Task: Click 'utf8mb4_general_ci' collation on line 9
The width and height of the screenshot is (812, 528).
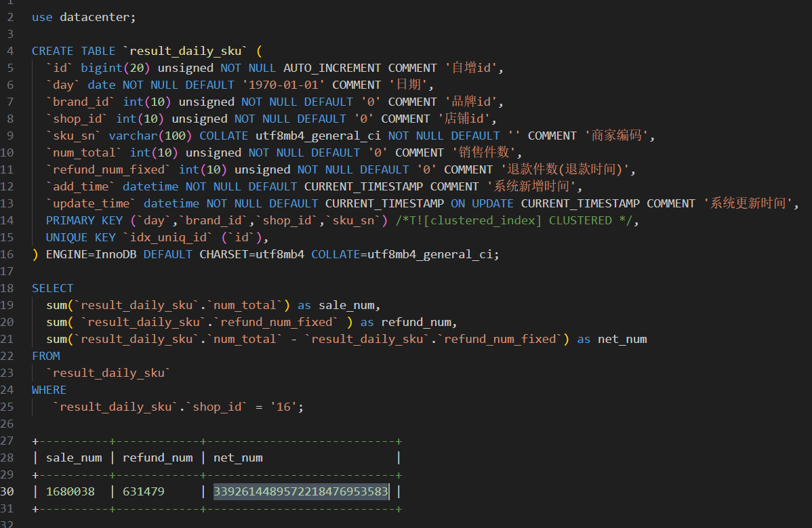Action: (318, 136)
